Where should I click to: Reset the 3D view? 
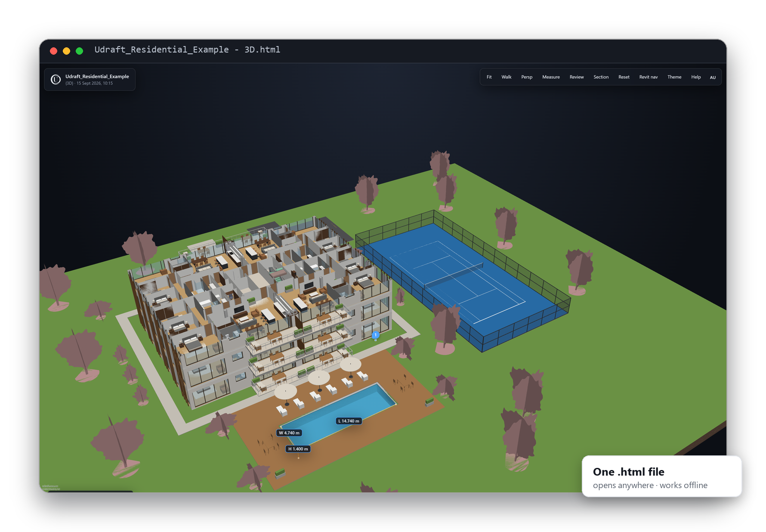pos(624,77)
